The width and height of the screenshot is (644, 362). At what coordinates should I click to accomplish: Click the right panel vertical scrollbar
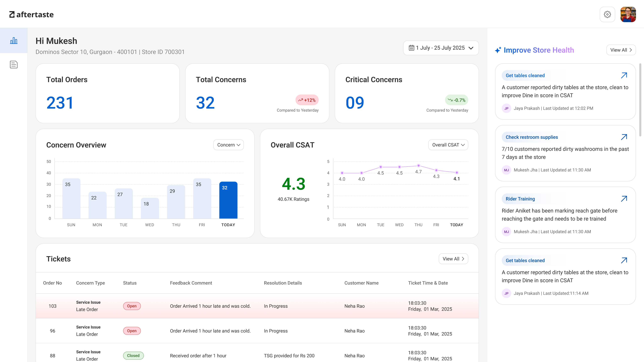click(x=640, y=100)
